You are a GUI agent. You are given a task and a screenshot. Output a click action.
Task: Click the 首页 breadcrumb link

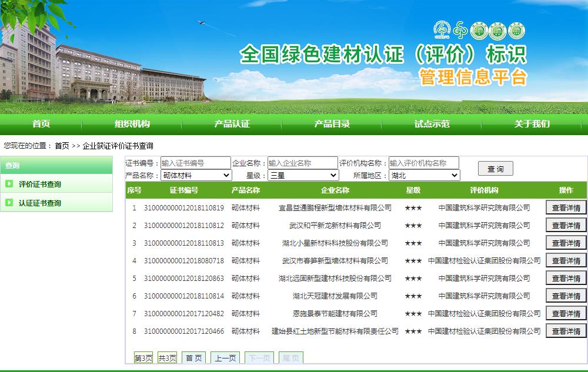coord(62,146)
